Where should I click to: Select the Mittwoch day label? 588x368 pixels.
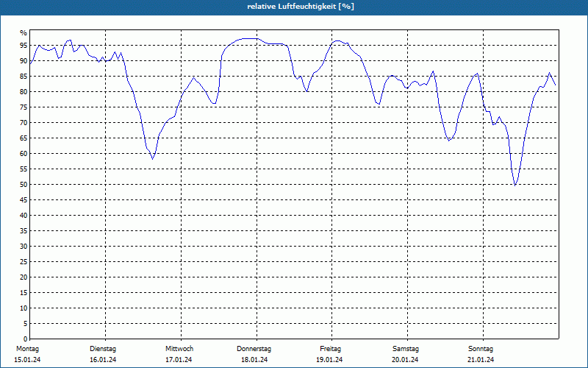[179, 349]
